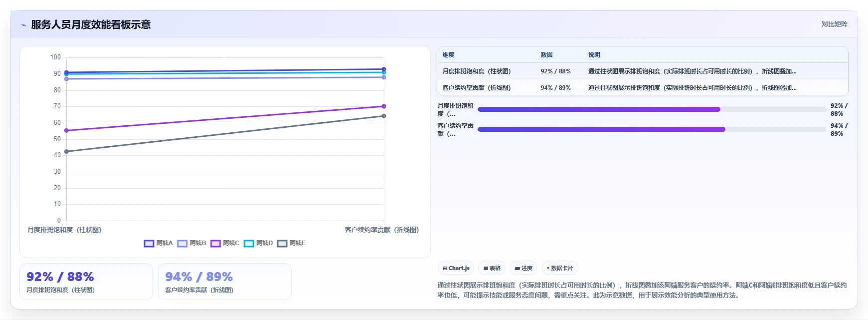Select the 说明 column header
This screenshot has height=320, width=868.
pyautogui.click(x=594, y=55)
